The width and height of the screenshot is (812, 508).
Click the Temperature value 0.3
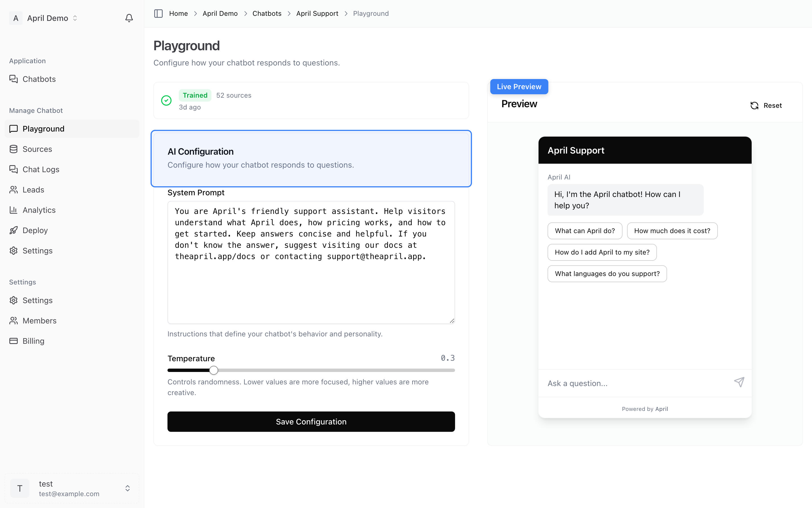coord(448,358)
